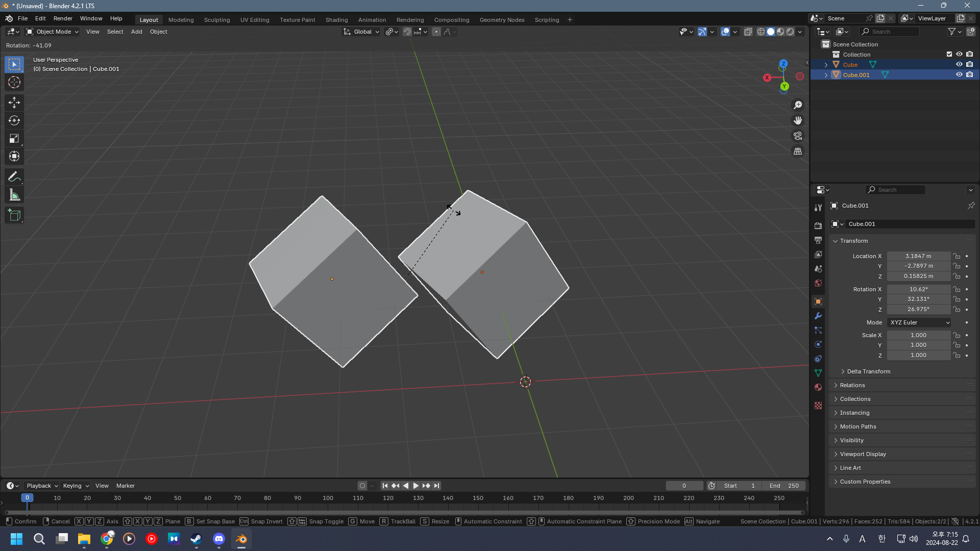This screenshot has height=551, width=980.
Task: Select the Measure tool
Action: (x=14, y=195)
